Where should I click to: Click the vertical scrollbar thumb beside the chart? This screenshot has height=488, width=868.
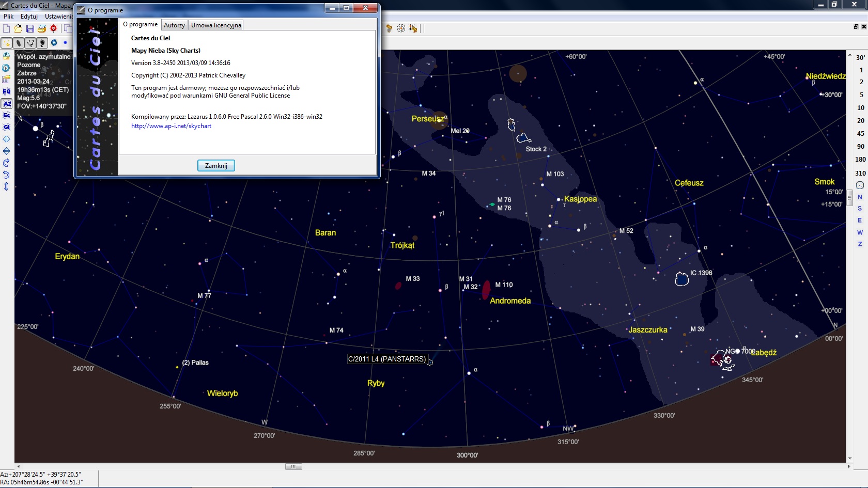pos(850,198)
